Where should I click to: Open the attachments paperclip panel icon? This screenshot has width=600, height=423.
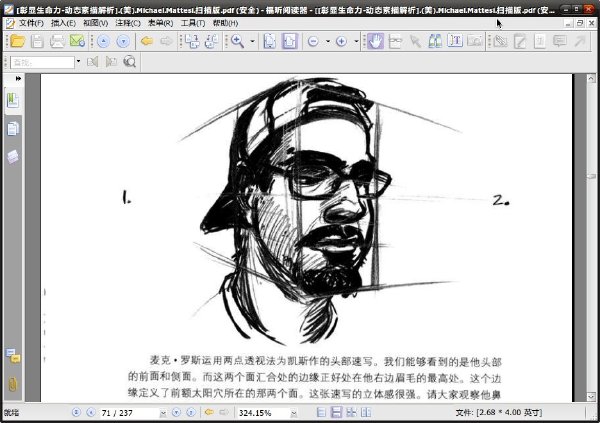pyautogui.click(x=13, y=384)
